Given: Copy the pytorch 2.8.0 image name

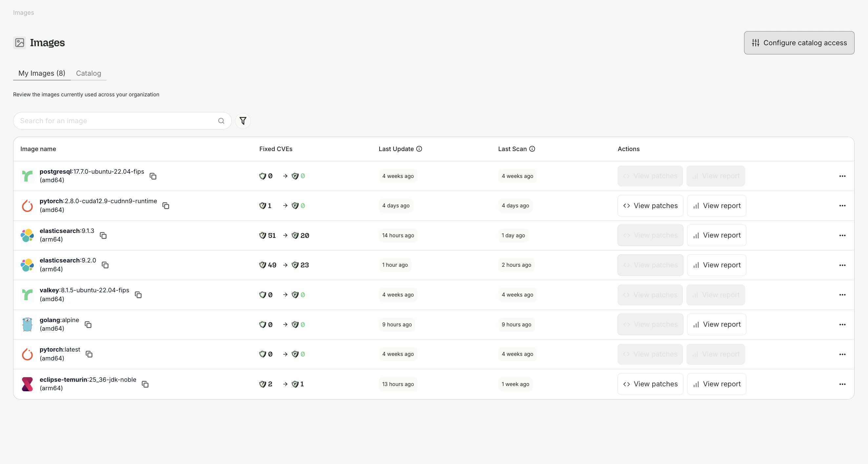Looking at the screenshot, I should pos(166,205).
